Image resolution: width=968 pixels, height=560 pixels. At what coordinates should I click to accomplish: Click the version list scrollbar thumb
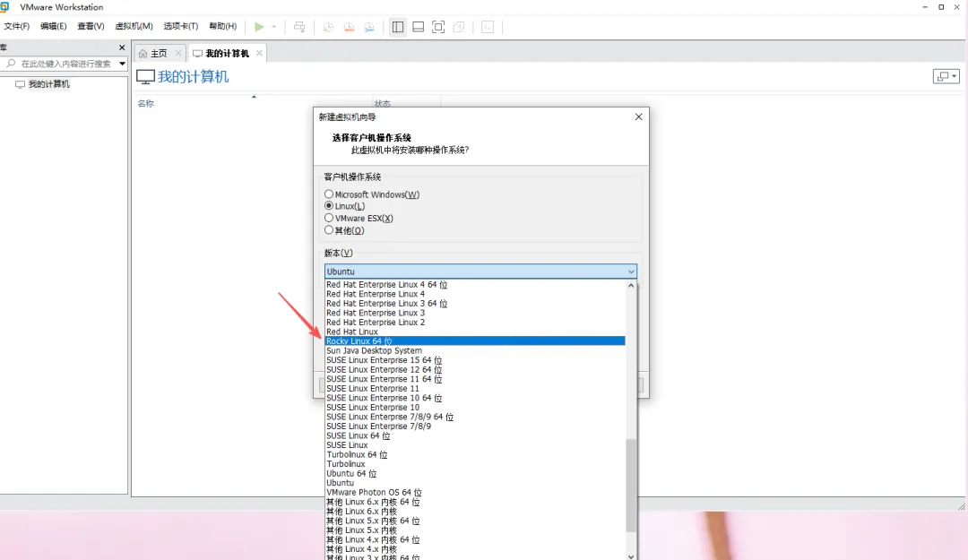(x=631, y=486)
